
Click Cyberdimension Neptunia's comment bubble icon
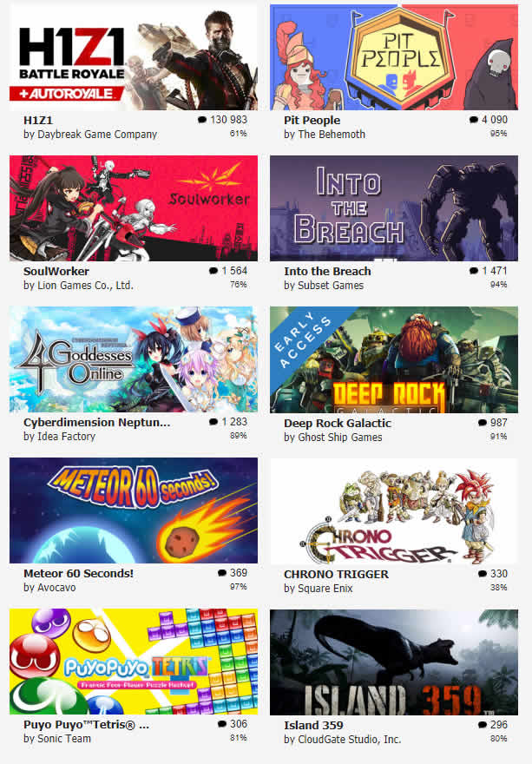pos(213,422)
